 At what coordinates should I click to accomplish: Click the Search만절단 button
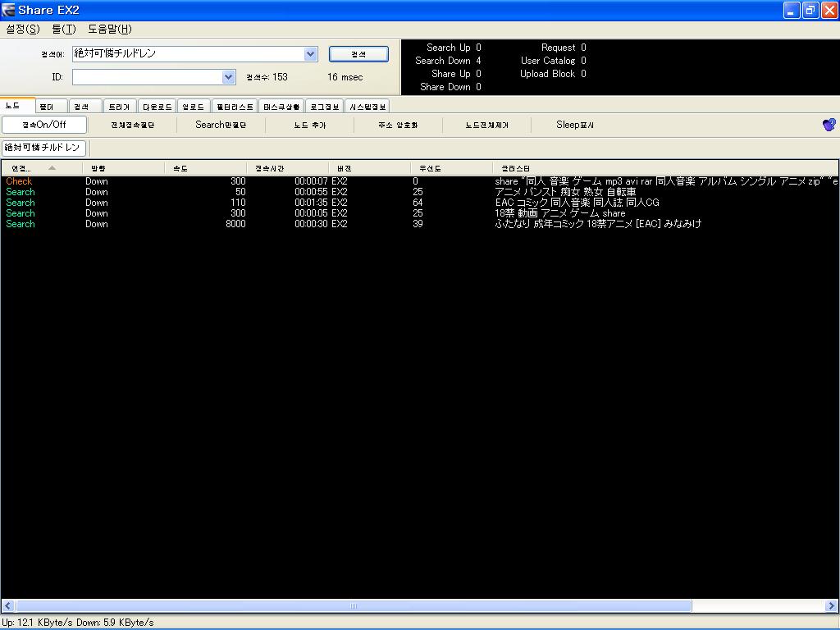tap(221, 125)
